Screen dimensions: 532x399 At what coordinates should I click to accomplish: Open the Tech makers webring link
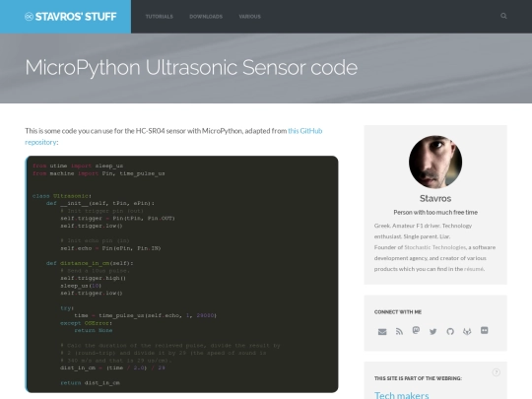click(x=401, y=395)
